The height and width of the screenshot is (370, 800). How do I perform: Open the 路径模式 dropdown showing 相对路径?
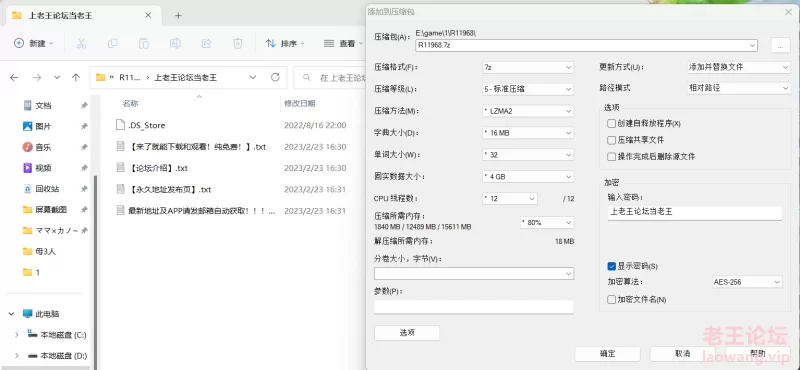pyautogui.click(x=738, y=88)
